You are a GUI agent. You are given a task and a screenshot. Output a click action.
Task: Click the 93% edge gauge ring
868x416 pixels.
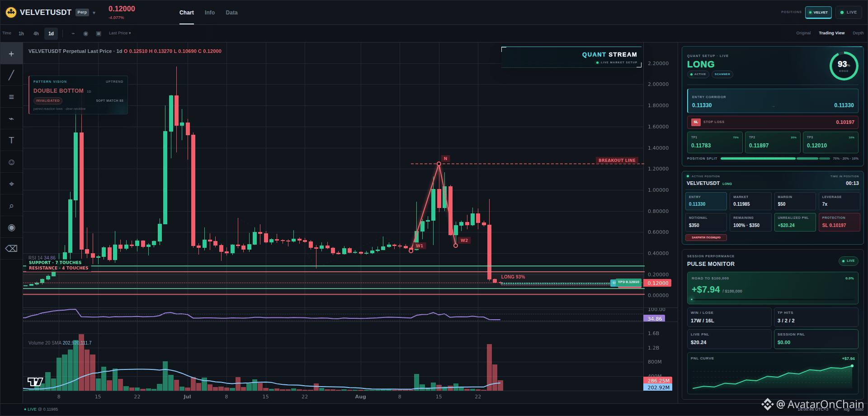[844, 66]
